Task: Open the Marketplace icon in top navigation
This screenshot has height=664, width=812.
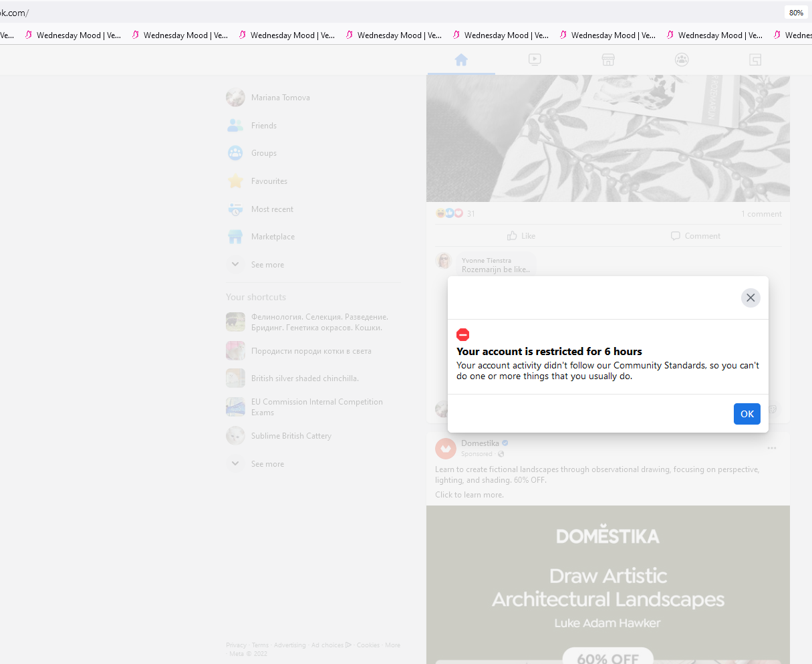Action: (608, 60)
